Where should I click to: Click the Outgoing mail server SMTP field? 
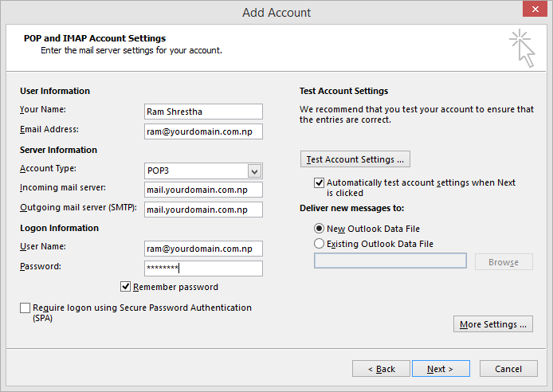[x=203, y=210]
